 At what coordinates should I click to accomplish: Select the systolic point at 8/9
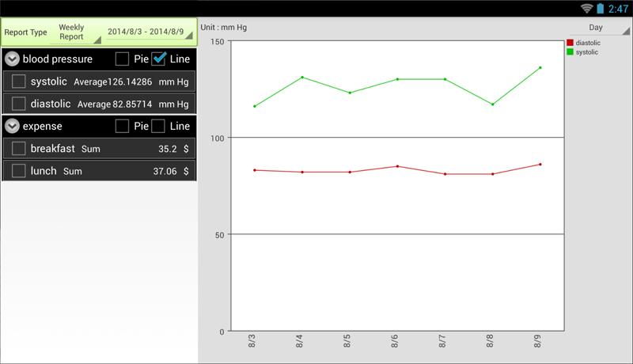pyautogui.click(x=540, y=67)
